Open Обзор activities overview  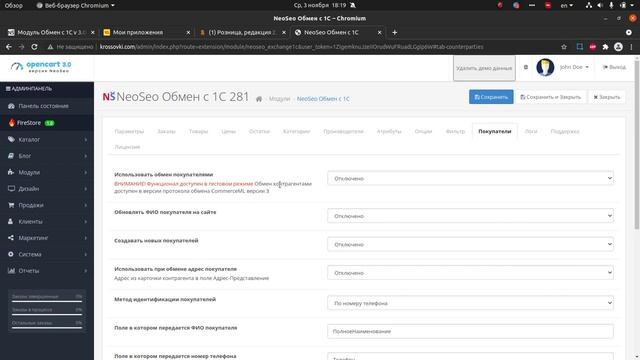tap(13, 5)
